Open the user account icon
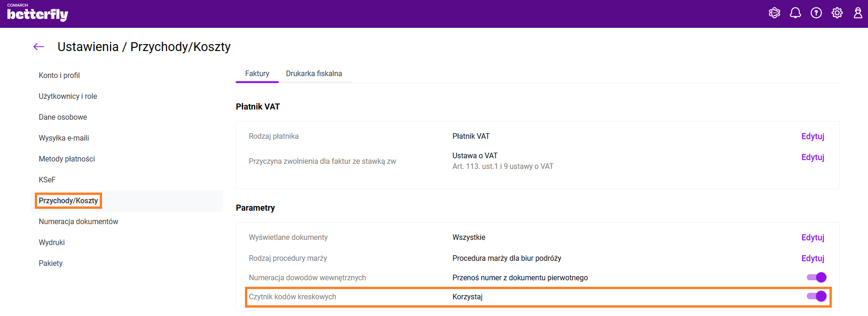Viewport: 868px width, 316px height. click(x=858, y=13)
